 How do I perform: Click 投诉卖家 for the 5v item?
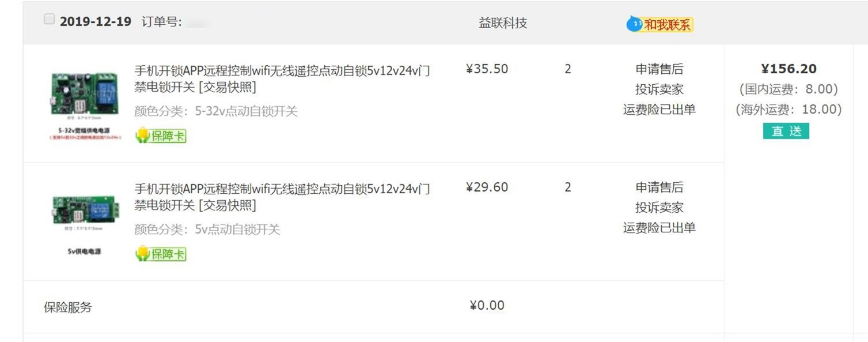[x=659, y=208]
